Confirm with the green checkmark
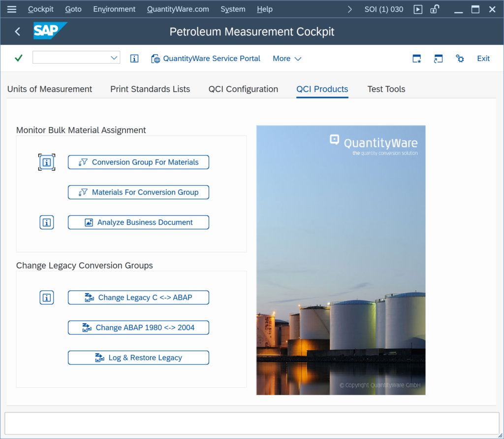The image size is (504, 439). [19, 58]
